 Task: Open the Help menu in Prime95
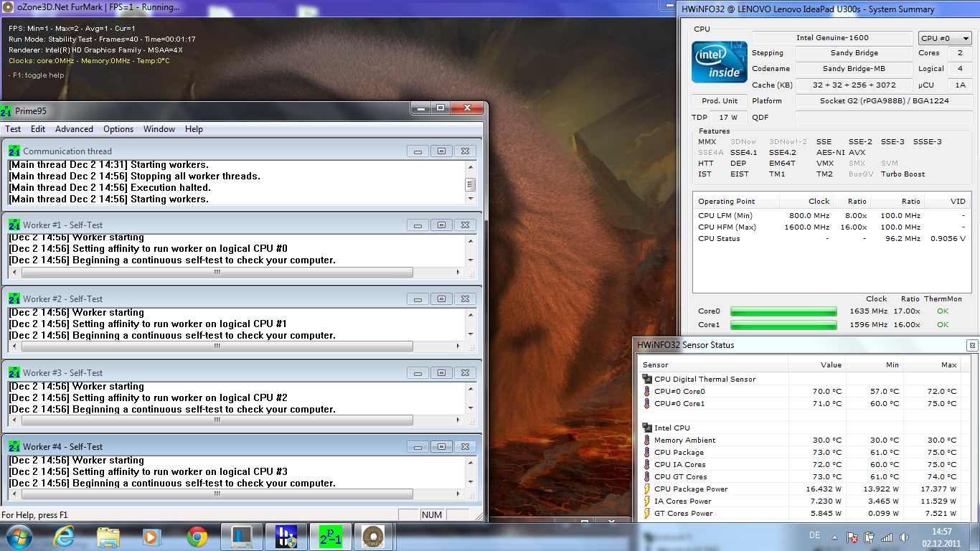[x=194, y=129]
